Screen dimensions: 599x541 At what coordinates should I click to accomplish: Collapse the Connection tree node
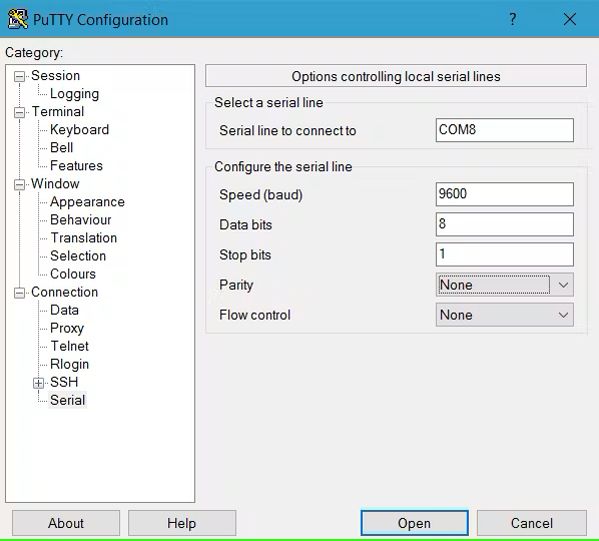[19, 293]
